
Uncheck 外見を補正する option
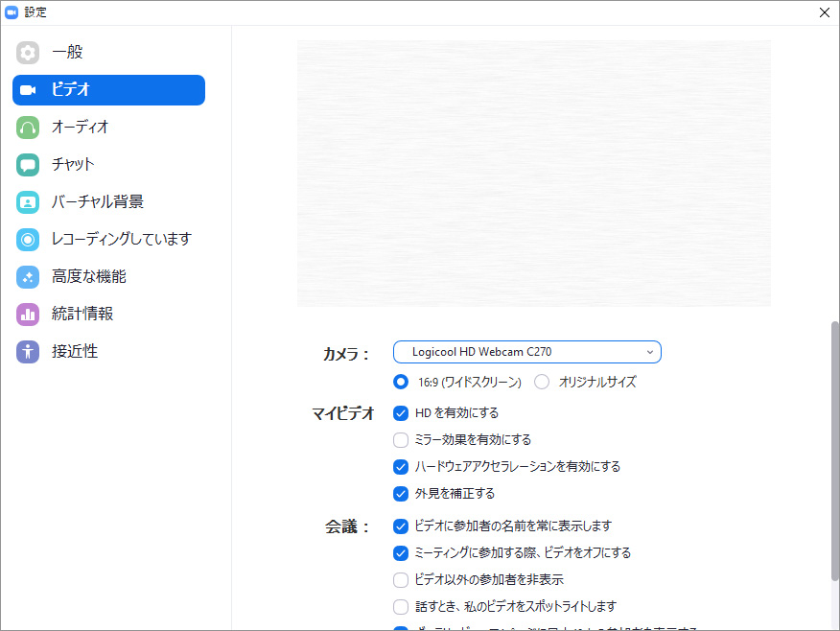tap(401, 494)
